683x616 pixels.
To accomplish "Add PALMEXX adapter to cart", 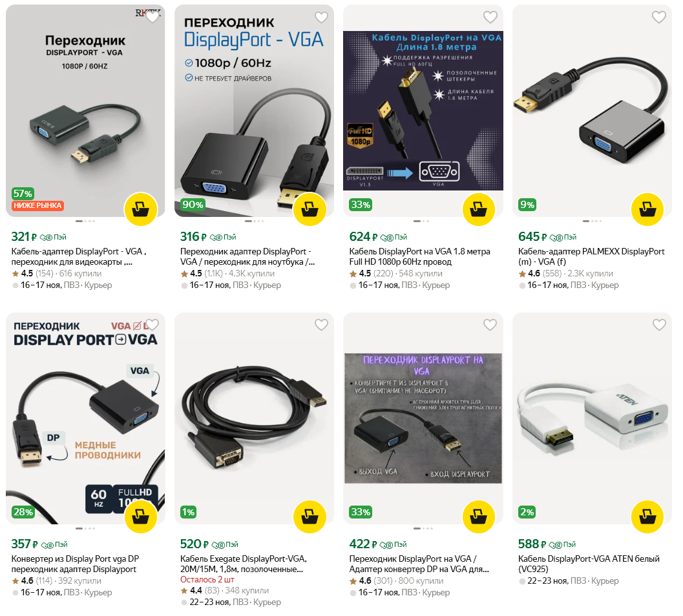I will coord(647,209).
